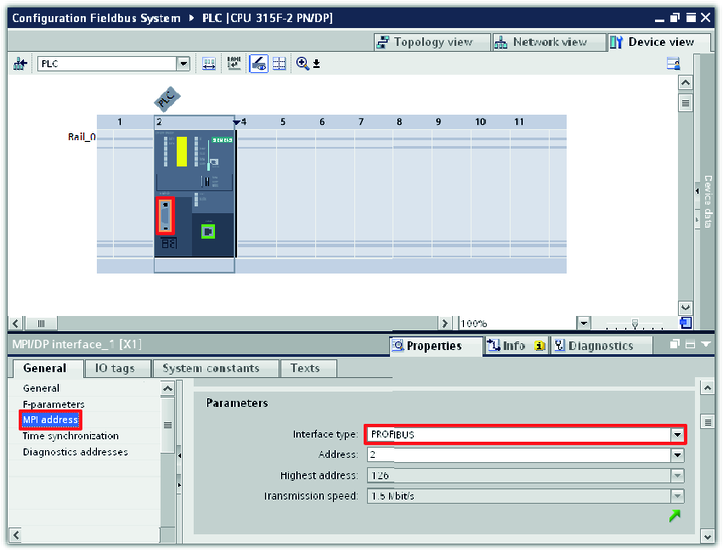Click the MPI/DP port on the CPU module

click(166, 215)
